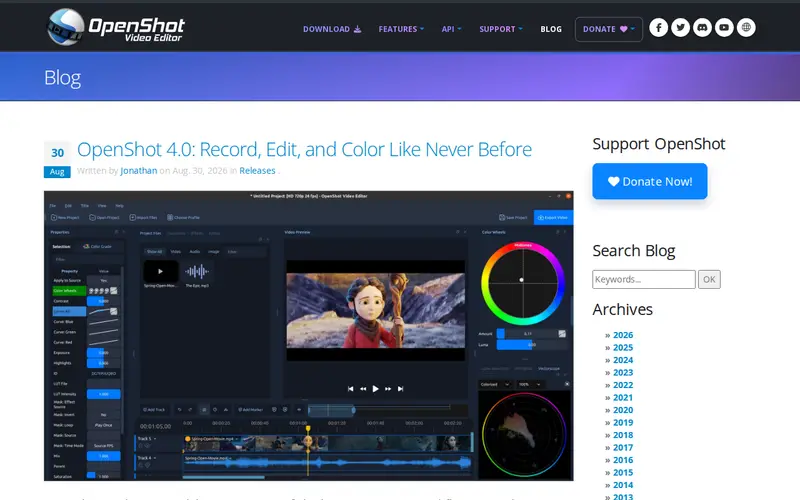Open the 2024 archive
Image resolution: width=800 pixels, height=500 pixels.
pyautogui.click(x=623, y=360)
